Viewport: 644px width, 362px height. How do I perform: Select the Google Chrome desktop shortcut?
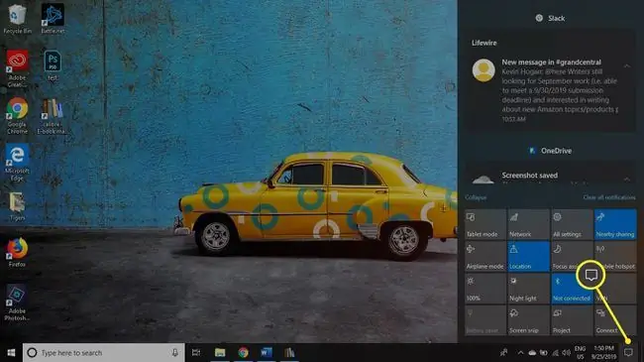tap(17, 116)
